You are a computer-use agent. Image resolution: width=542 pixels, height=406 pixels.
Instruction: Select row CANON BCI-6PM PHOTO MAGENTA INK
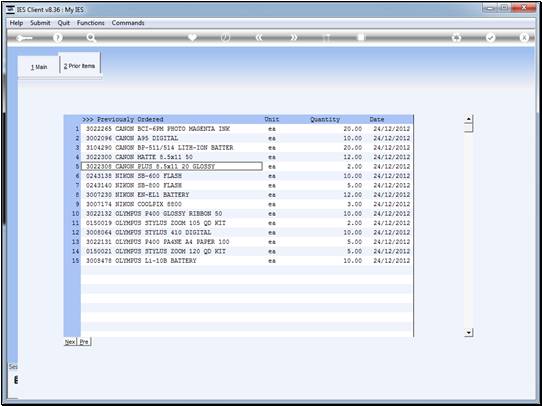[x=247, y=129]
